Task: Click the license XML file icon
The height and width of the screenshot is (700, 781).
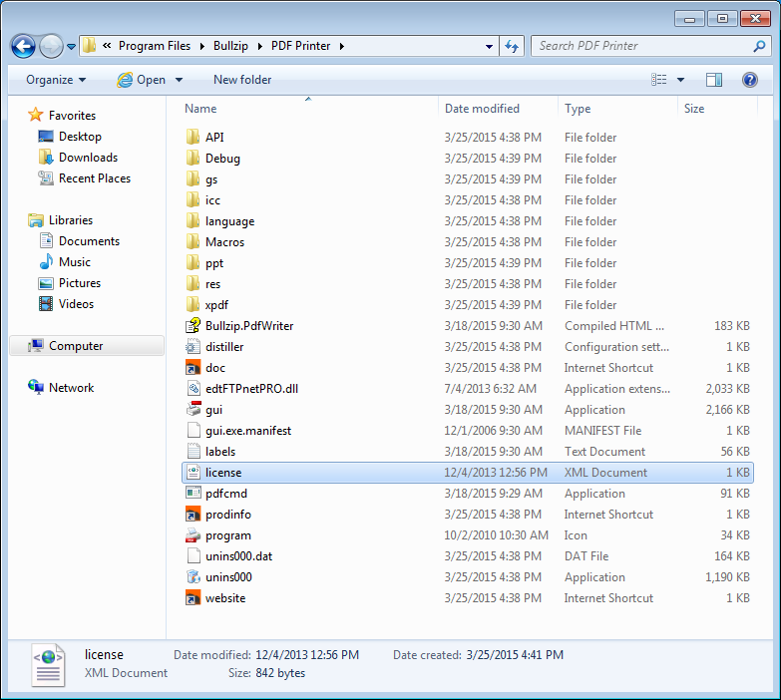Action: point(193,472)
